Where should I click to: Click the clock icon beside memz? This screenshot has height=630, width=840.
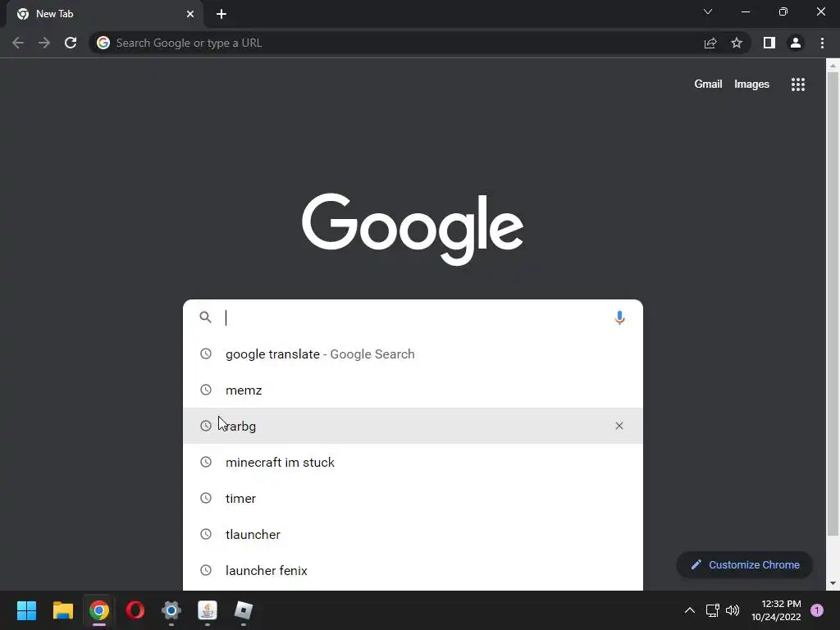point(206,390)
